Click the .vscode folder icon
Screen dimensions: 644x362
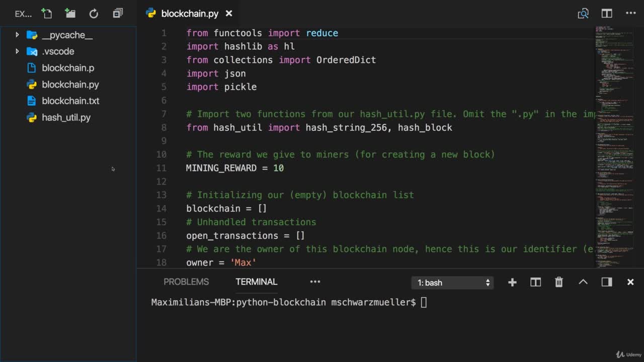(x=32, y=51)
